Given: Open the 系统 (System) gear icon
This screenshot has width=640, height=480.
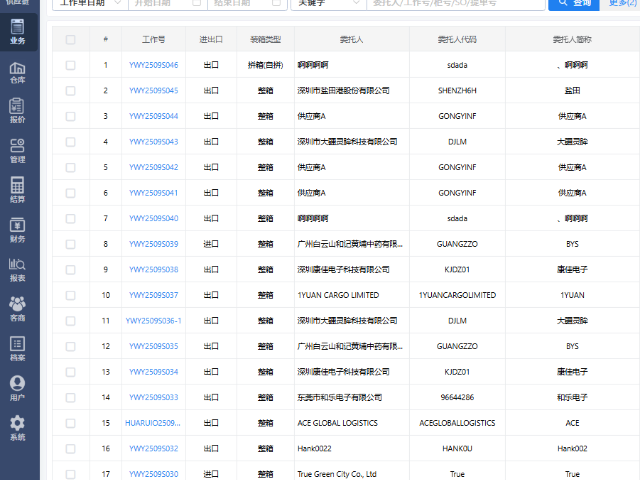Looking at the screenshot, I should click(18, 429).
